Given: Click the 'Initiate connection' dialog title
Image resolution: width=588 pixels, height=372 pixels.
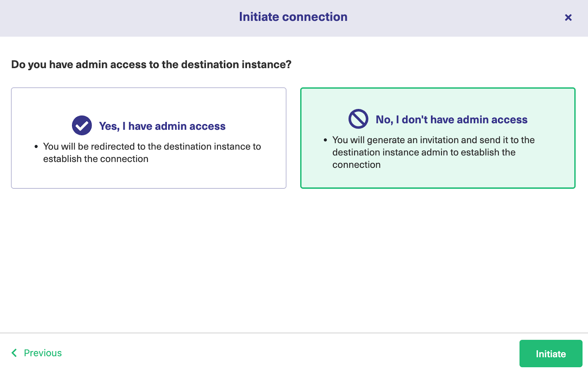Looking at the screenshot, I should (x=293, y=17).
